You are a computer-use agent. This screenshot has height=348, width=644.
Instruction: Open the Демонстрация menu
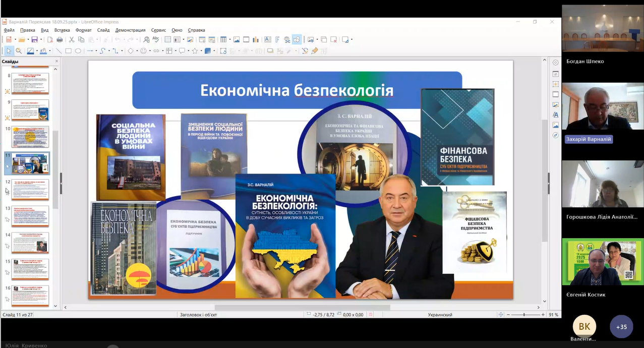click(130, 30)
